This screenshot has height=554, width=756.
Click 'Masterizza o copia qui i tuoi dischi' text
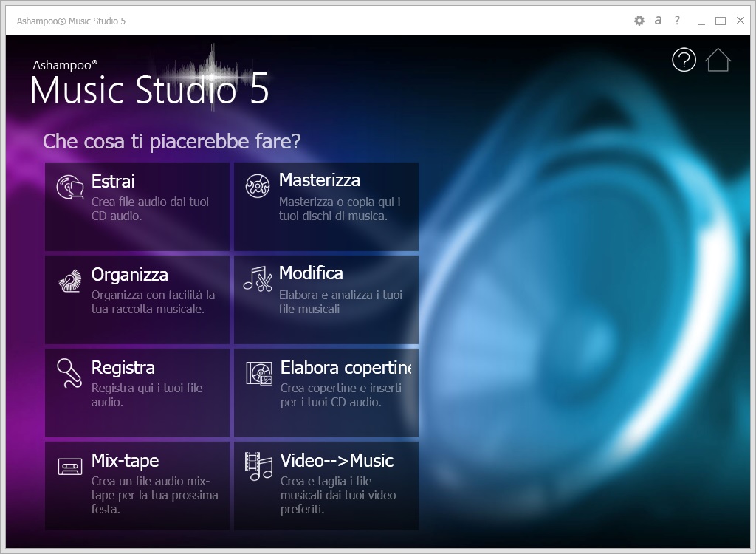click(x=340, y=209)
